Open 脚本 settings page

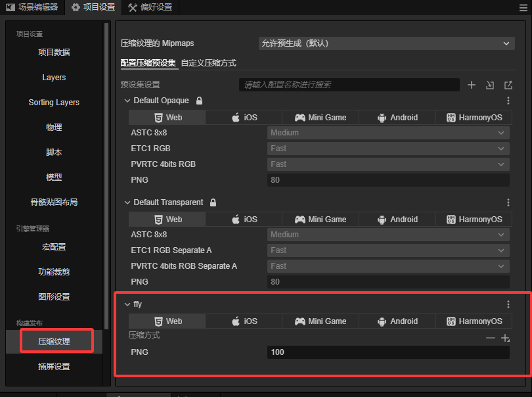54,152
